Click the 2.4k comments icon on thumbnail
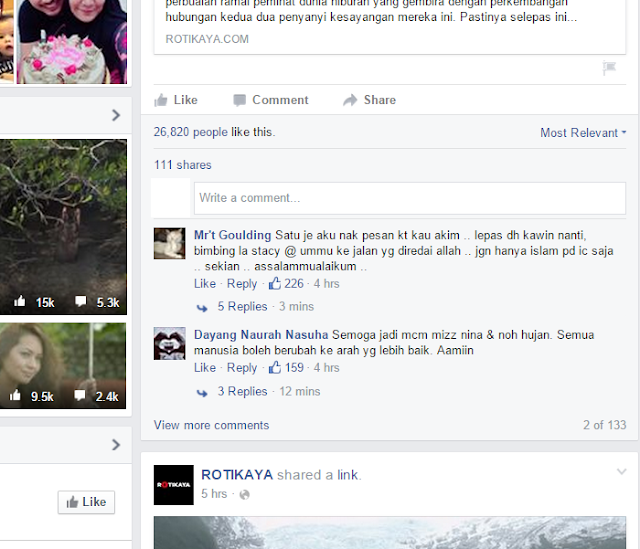 pos(80,395)
